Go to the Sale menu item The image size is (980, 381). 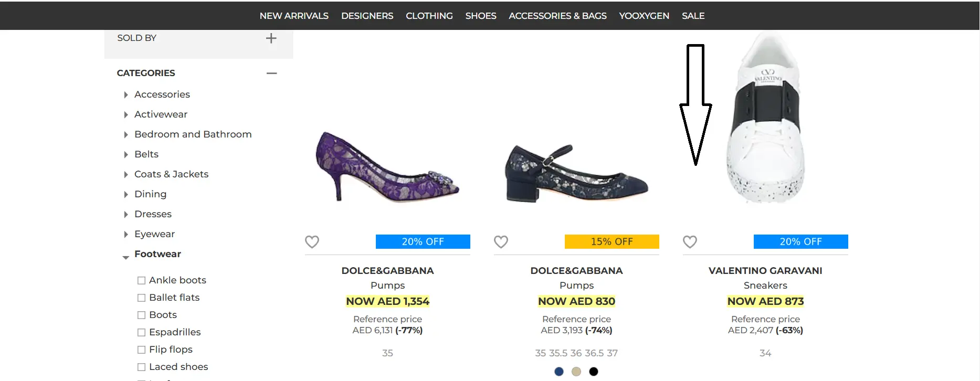pos(693,16)
